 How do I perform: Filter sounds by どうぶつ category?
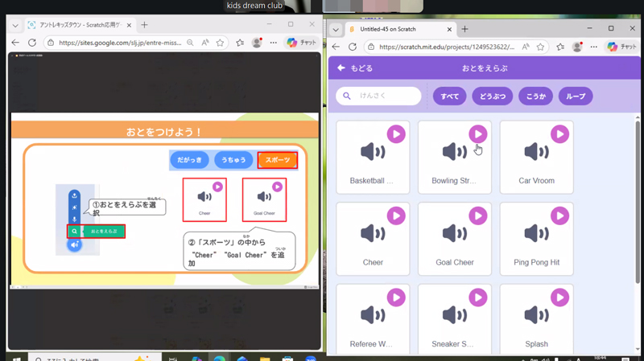click(x=492, y=96)
